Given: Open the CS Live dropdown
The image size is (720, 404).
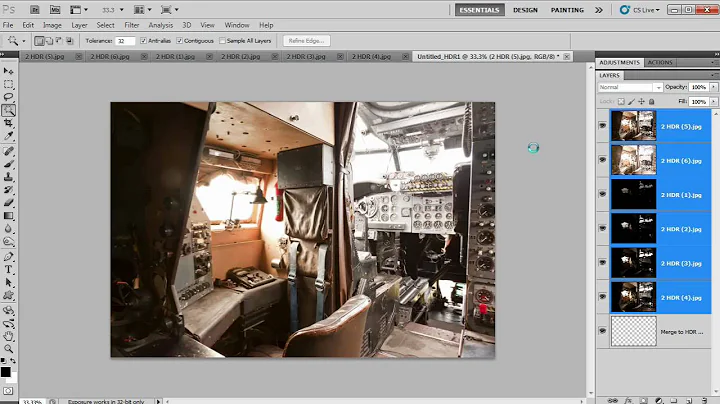Looking at the screenshot, I should [x=639, y=10].
